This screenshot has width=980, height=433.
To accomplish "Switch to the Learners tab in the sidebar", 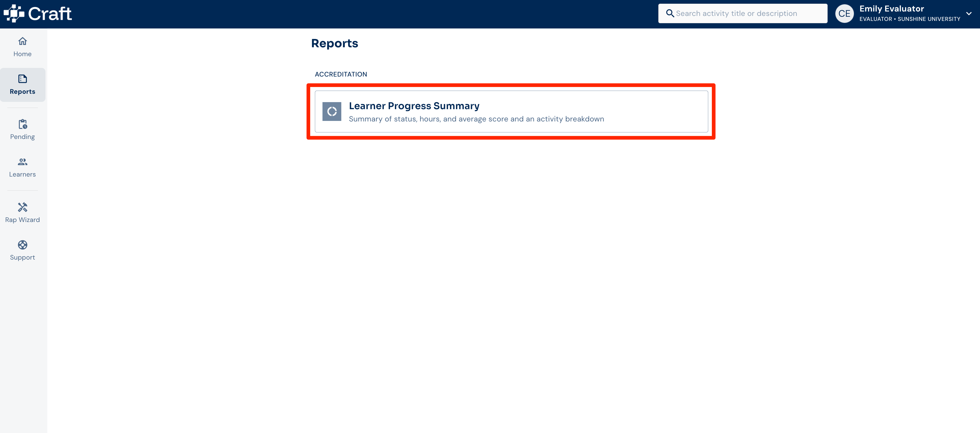I will click(22, 167).
